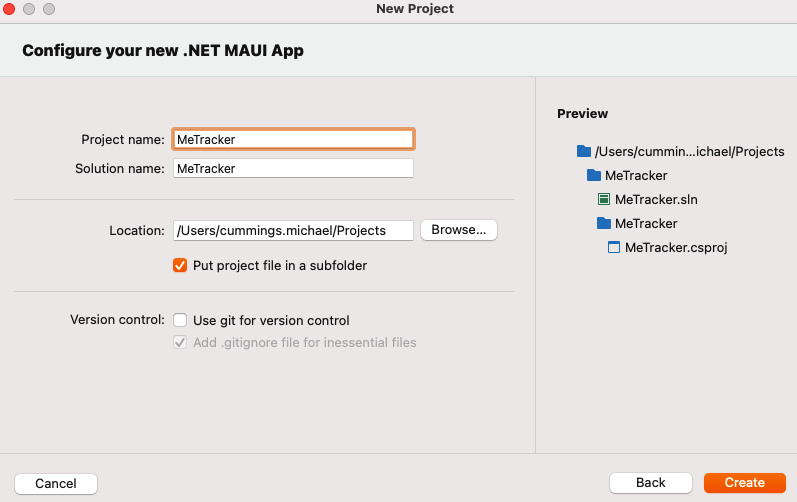Click the project folder icon below MeTracker.sln

point(604,223)
